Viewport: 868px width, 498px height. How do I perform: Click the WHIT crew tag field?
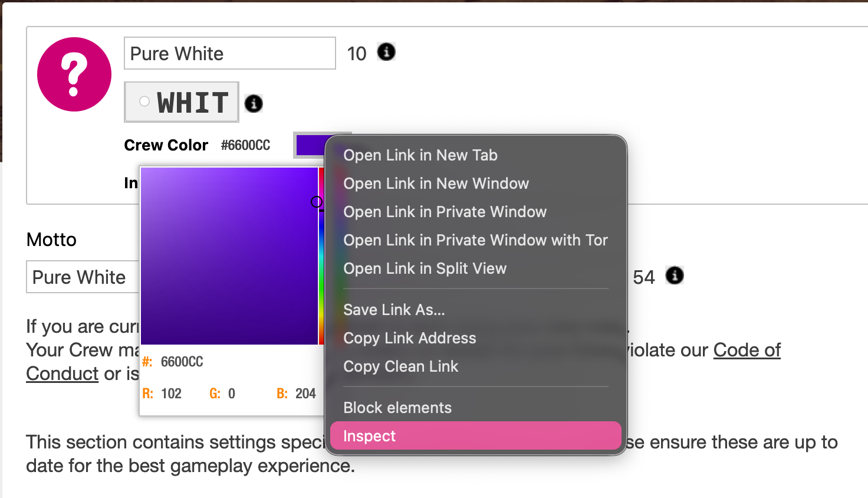point(182,103)
